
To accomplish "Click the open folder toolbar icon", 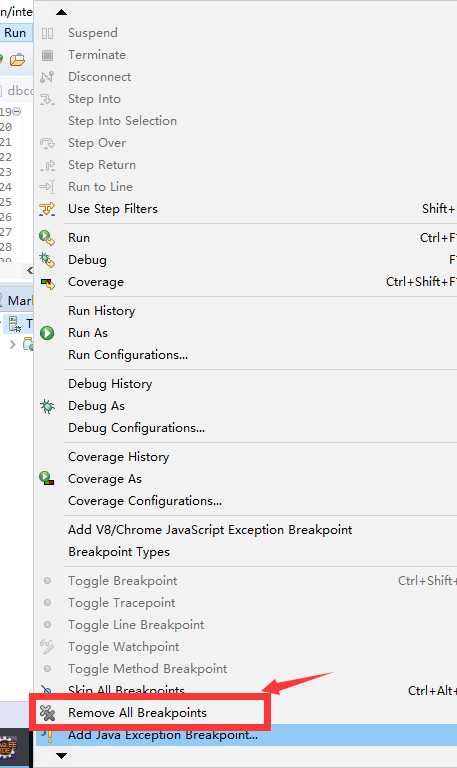I will pyautogui.click(x=17, y=60).
